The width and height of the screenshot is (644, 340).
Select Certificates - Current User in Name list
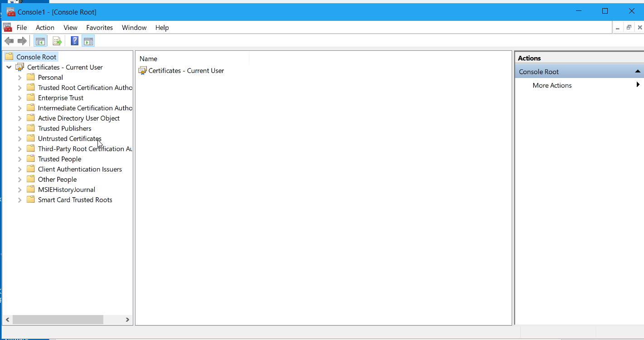coord(186,71)
